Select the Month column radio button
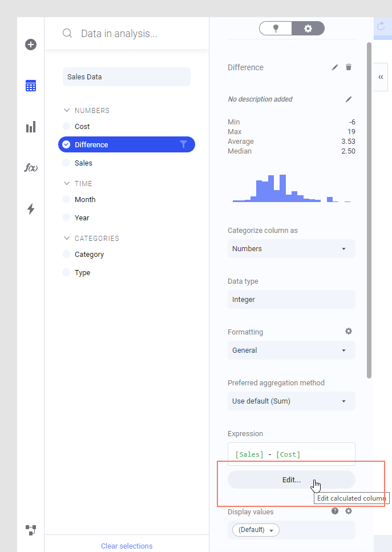The image size is (392, 552). click(66, 200)
